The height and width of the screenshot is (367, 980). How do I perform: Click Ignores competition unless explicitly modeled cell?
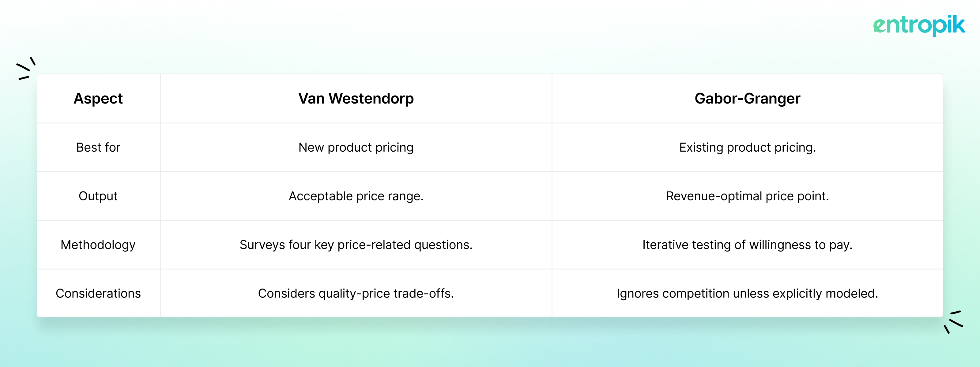(x=748, y=293)
